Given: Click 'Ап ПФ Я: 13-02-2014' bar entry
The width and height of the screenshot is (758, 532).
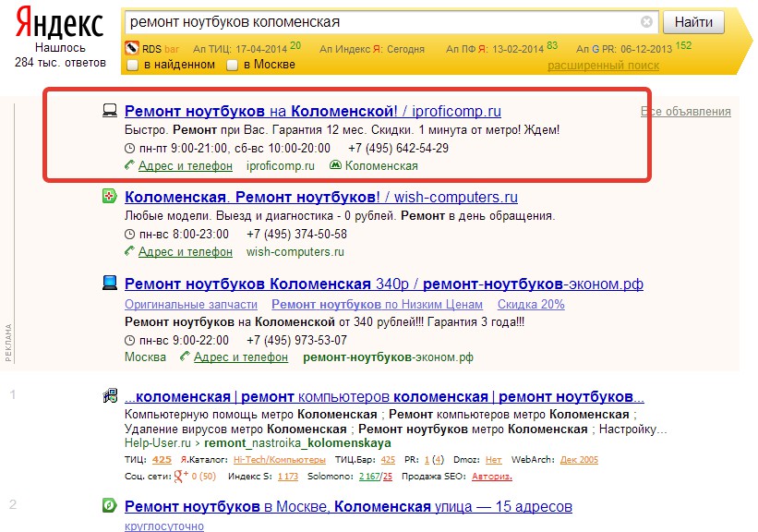Looking at the screenshot, I should (501, 48).
